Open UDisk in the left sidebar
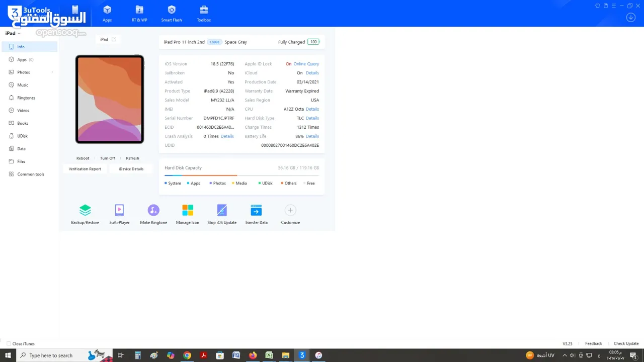Screen dimensions: 644x362 click(29, 136)
